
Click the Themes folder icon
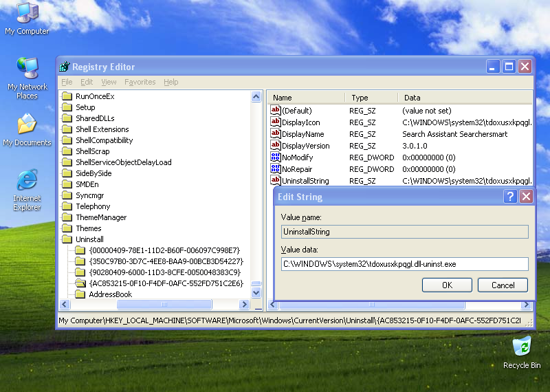pyautogui.click(x=67, y=228)
